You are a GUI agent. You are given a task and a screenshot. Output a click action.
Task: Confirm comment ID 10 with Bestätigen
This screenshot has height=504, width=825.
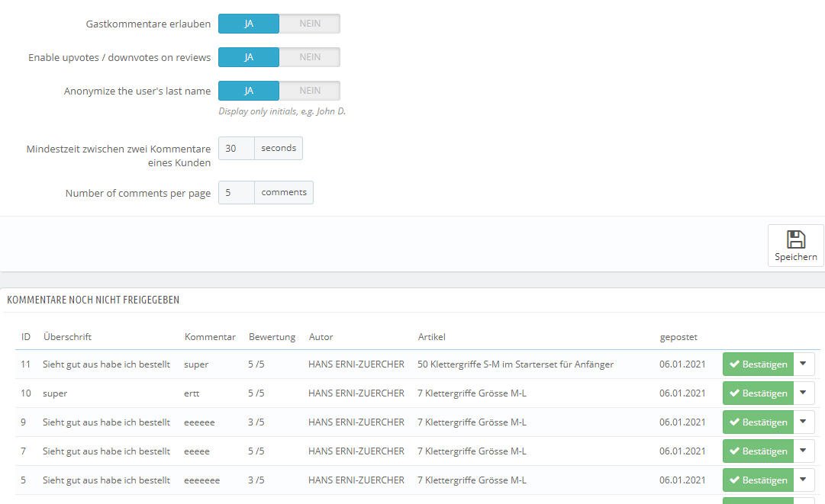758,393
